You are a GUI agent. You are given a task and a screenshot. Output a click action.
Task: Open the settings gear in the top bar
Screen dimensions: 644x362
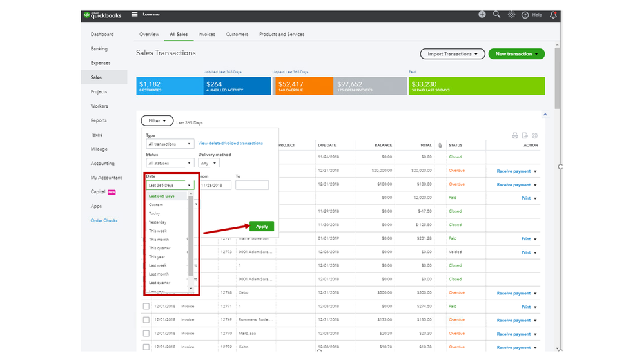coord(511,14)
